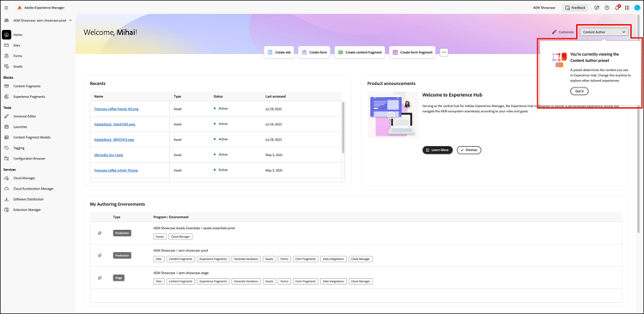
Task: Click the Sites tag in the aem-showcase-prod row
Action: point(159,259)
